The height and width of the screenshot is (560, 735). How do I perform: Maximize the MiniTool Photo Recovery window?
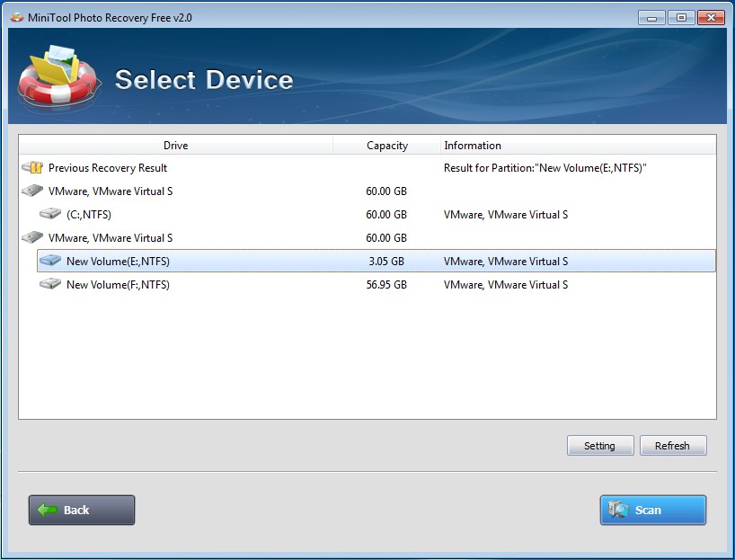tap(681, 18)
